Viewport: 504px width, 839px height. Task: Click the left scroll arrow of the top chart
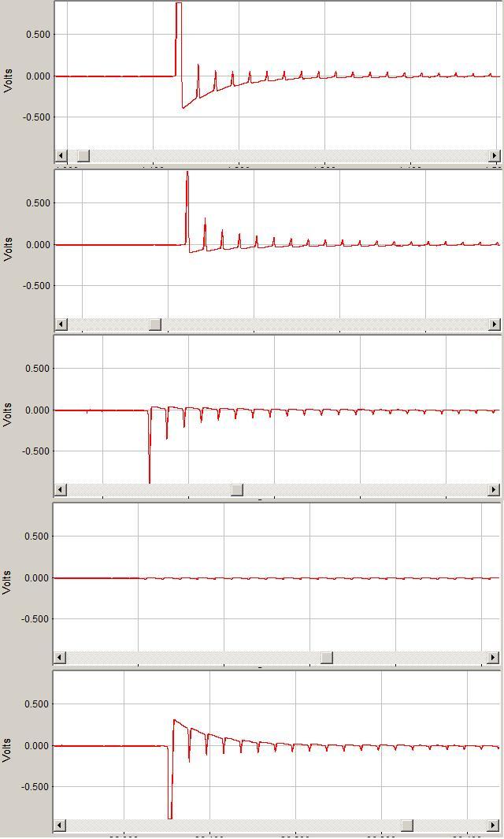(61, 156)
